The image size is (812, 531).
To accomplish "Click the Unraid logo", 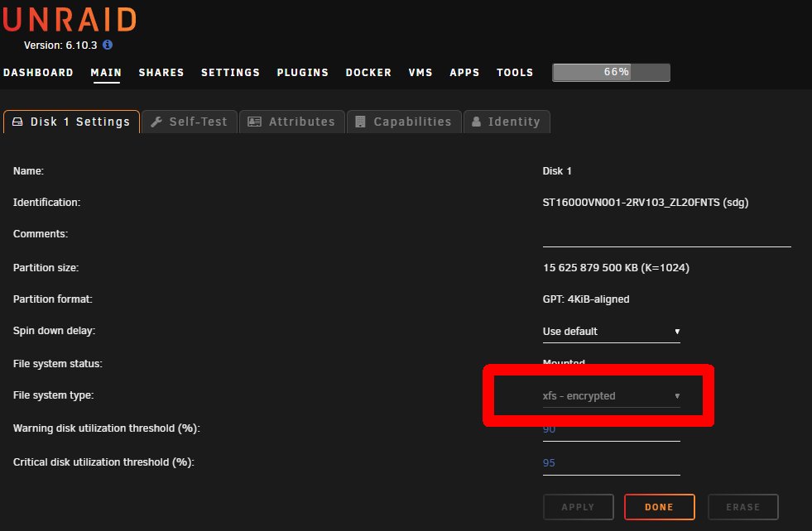I will (x=70, y=19).
